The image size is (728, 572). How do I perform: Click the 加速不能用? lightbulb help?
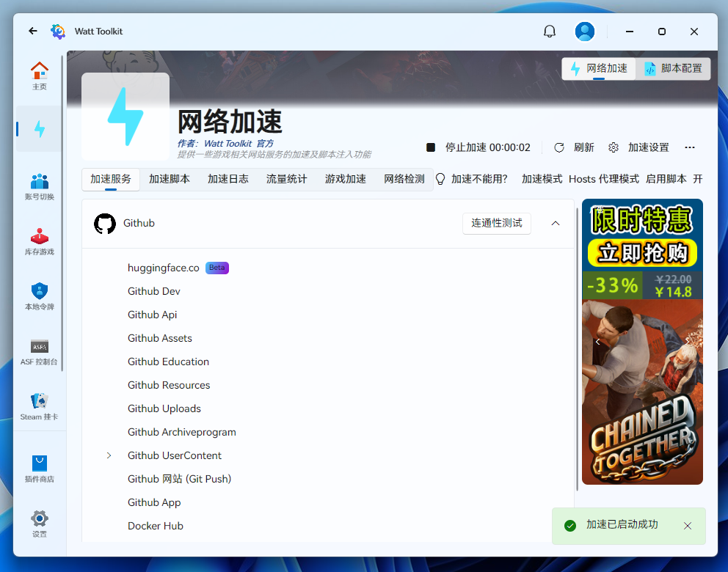[473, 179]
